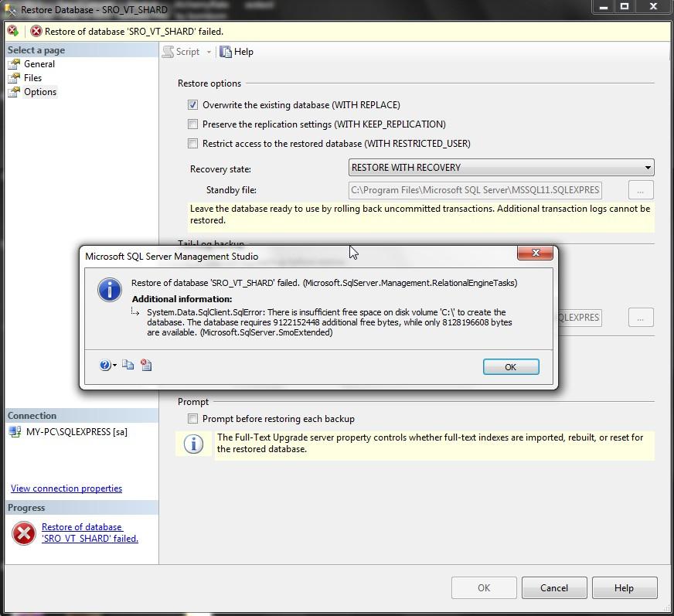Viewport: 674px width, 616px height.
Task: Open the Restore of database failed link
Action: 90,533
